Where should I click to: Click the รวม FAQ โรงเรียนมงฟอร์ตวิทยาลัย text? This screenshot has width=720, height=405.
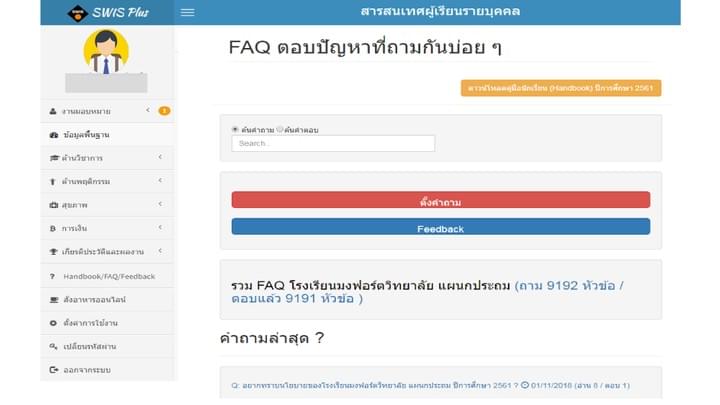coord(371,286)
